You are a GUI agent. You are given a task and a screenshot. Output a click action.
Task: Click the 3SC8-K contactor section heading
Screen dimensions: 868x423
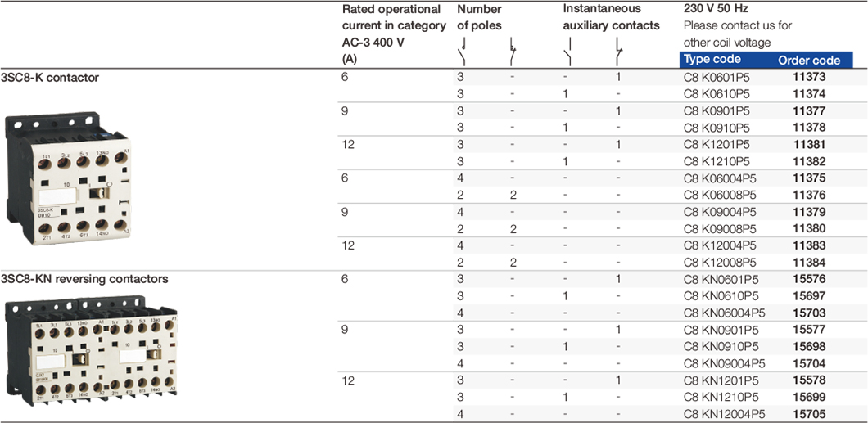tap(51, 78)
